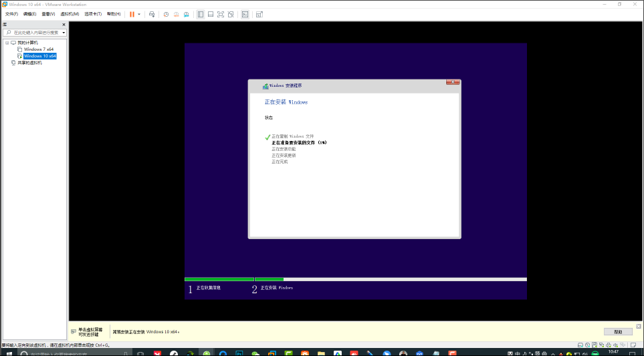The image size is (644, 356).
Task: Select 共享的虚拟机 in the library tree
Action: [29, 63]
